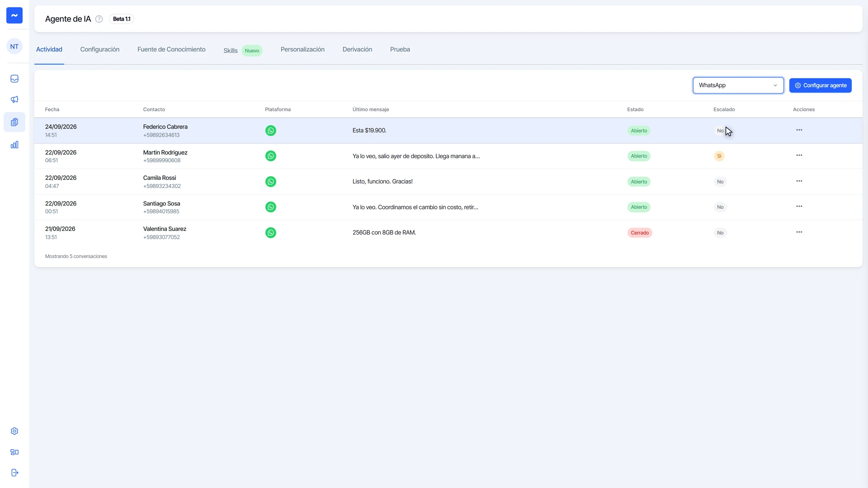Screen dimensions: 868x488
Task: Click the Último mensaje column header
Action: [x=371, y=109]
